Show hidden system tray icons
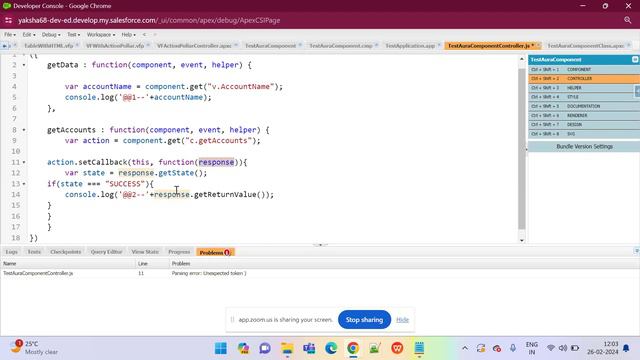This screenshot has height=360, width=640. [465, 348]
